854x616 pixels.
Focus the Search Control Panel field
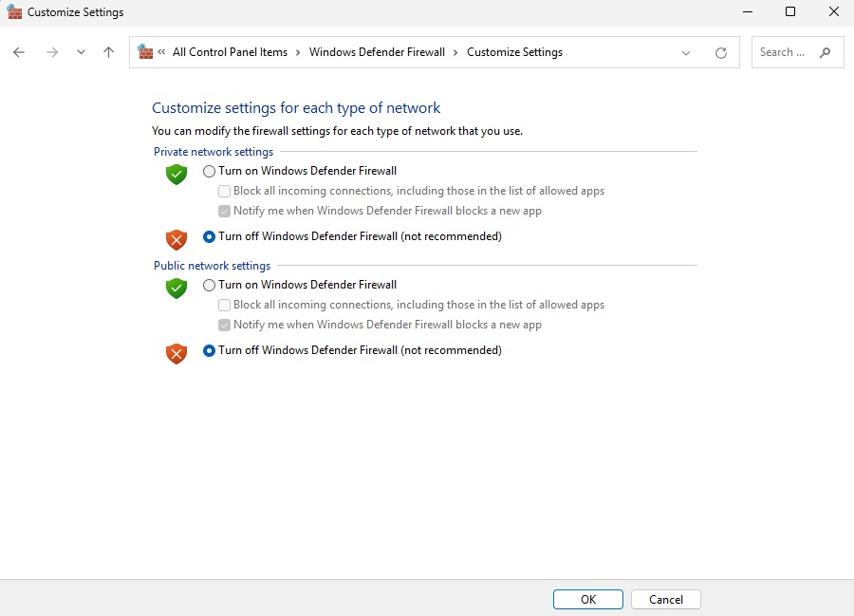point(797,52)
